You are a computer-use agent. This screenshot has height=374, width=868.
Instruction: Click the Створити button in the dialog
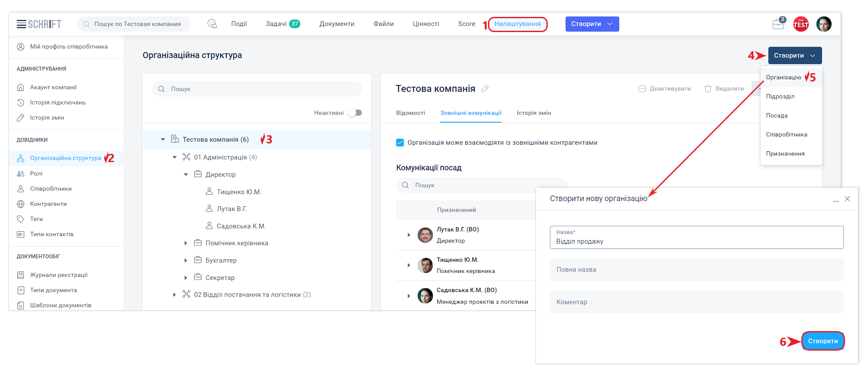coord(822,341)
